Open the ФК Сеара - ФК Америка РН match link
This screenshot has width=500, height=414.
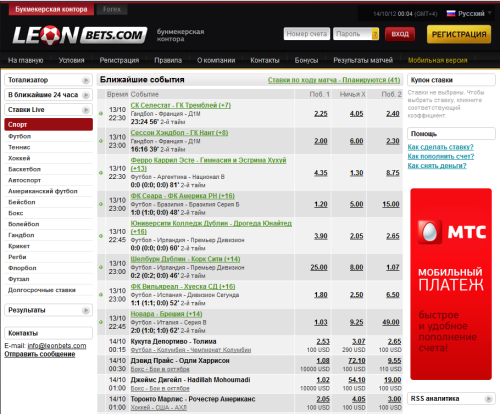(x=183, y=196)
